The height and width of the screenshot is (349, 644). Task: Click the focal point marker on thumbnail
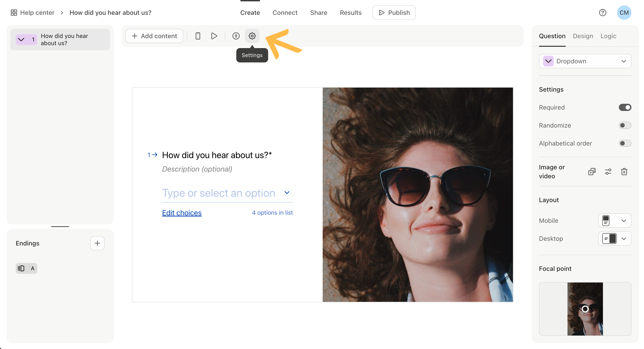pyautogui.click(x=585, y=309)
